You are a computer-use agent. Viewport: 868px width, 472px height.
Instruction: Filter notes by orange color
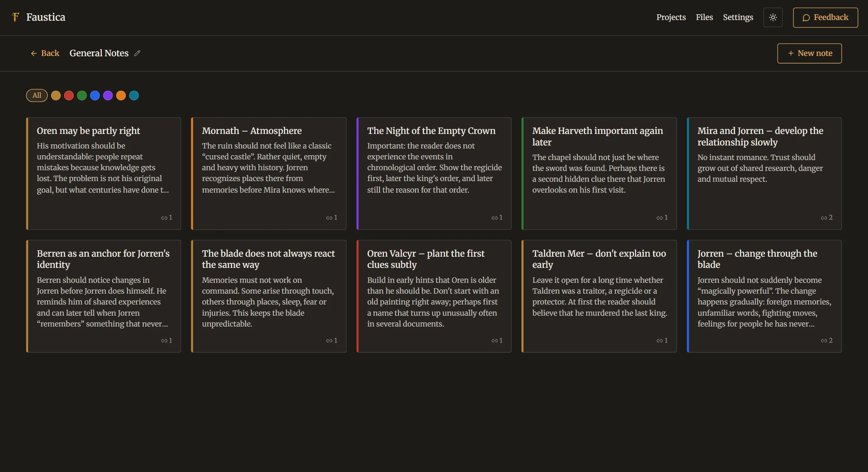(x=121, y=96)
